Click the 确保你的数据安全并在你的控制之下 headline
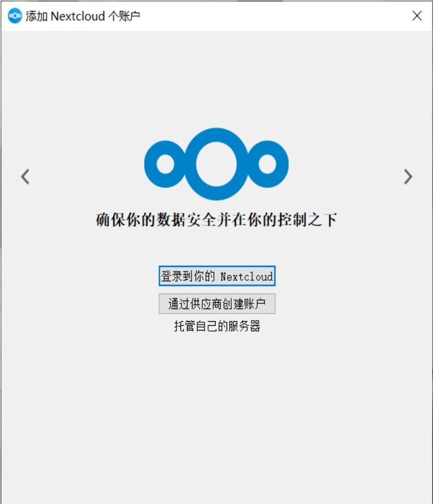This screenshot has height=504, width=433. pos(216,220)
